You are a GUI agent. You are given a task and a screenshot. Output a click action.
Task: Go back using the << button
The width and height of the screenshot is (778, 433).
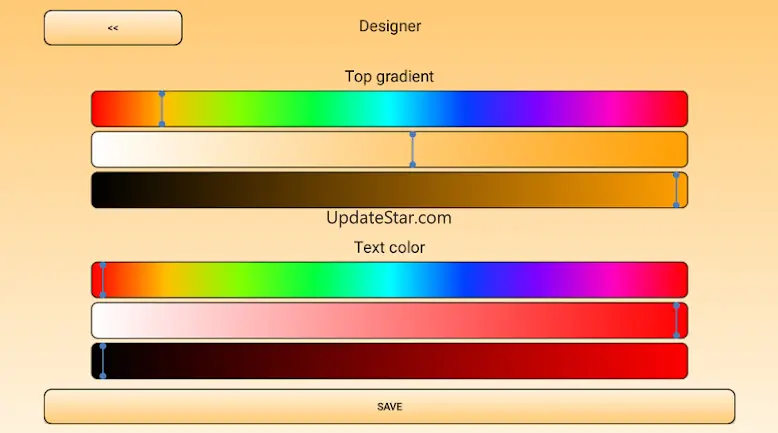point(113,28)
